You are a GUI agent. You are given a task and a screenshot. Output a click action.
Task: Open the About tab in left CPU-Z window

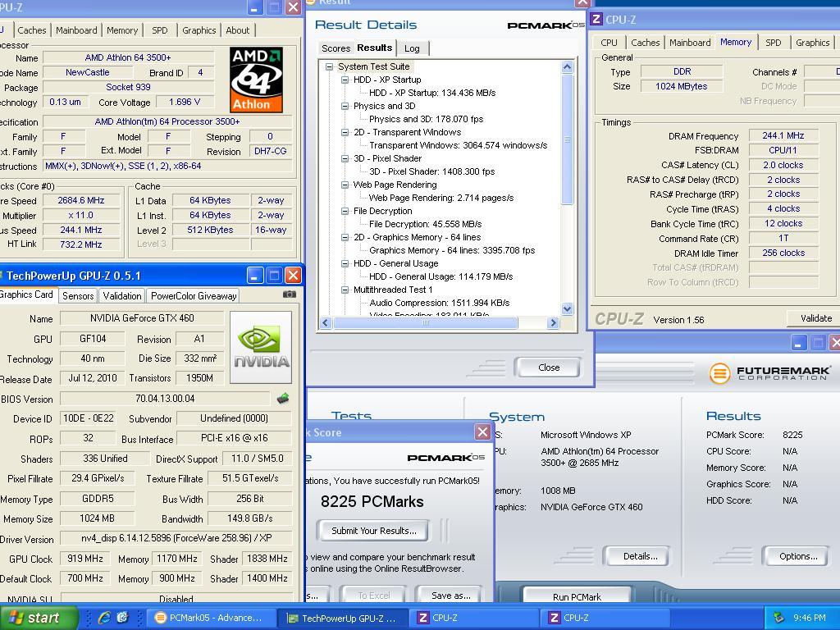(237, 30)
